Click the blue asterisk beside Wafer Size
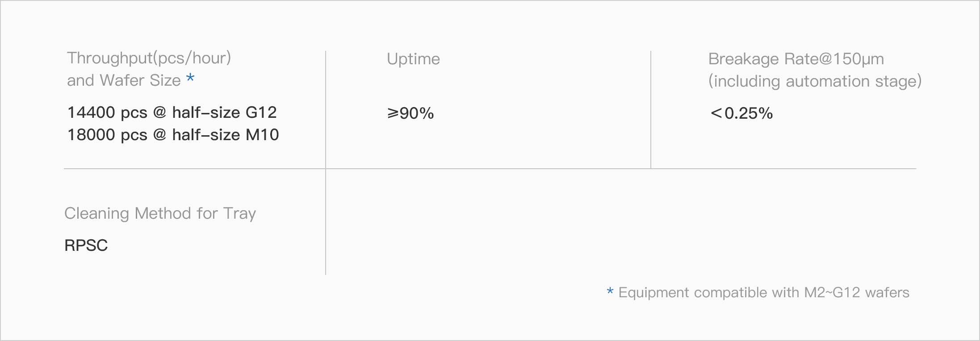This screenshot has width=980, height=341. [190, 78]
